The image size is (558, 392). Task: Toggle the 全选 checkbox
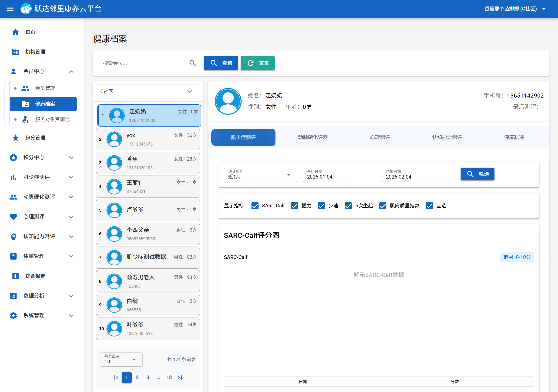429,206
